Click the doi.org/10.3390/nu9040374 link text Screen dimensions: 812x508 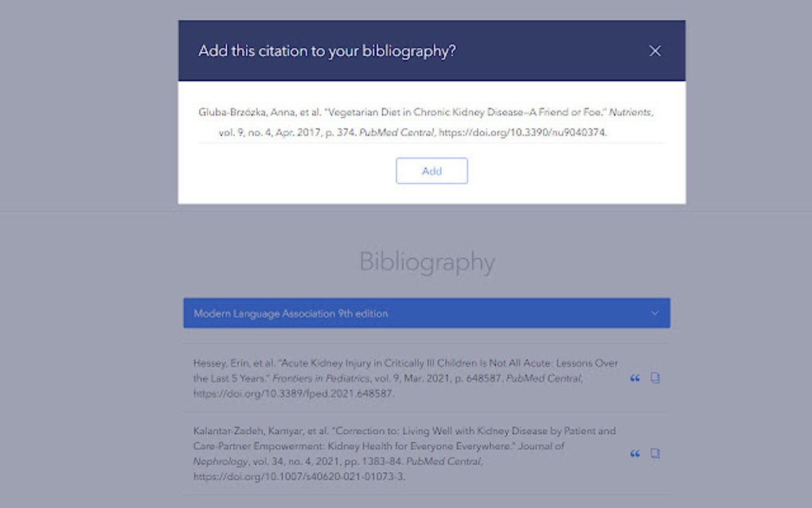coord(522,132)
